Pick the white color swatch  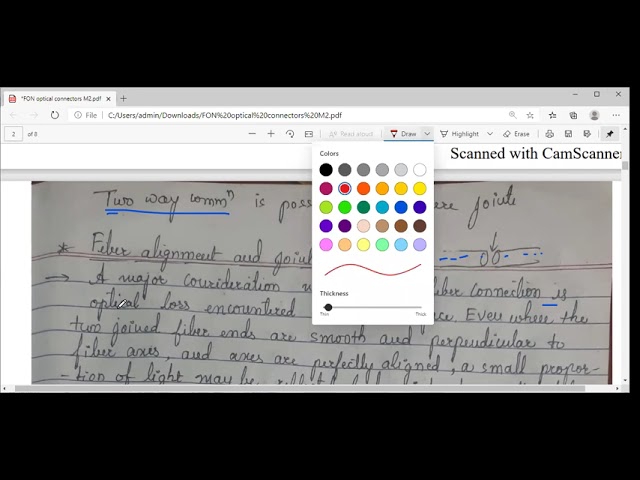[420, 169]
